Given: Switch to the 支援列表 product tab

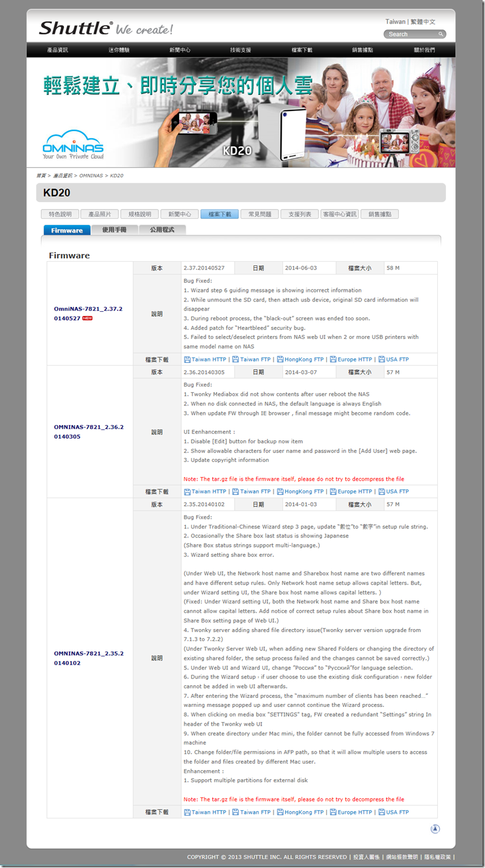Looking at the screenshot, I should [299, 214].
